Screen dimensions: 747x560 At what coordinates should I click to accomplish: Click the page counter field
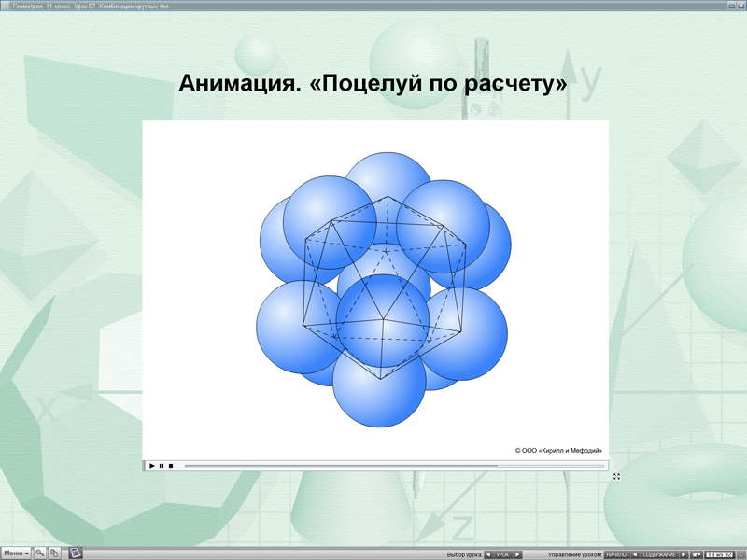pos(719,554)
